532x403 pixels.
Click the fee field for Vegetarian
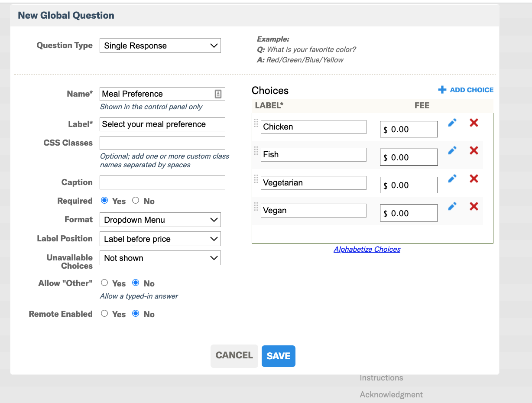tap(409, 185)
